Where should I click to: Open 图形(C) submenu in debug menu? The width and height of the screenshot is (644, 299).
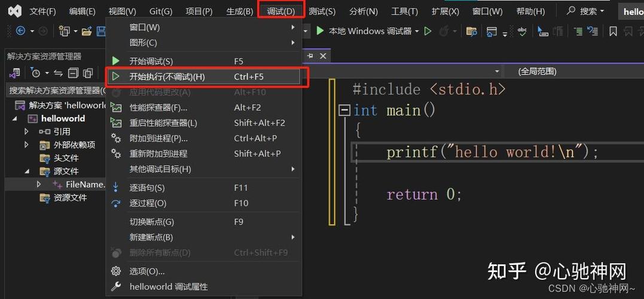(x=203, y=42)
